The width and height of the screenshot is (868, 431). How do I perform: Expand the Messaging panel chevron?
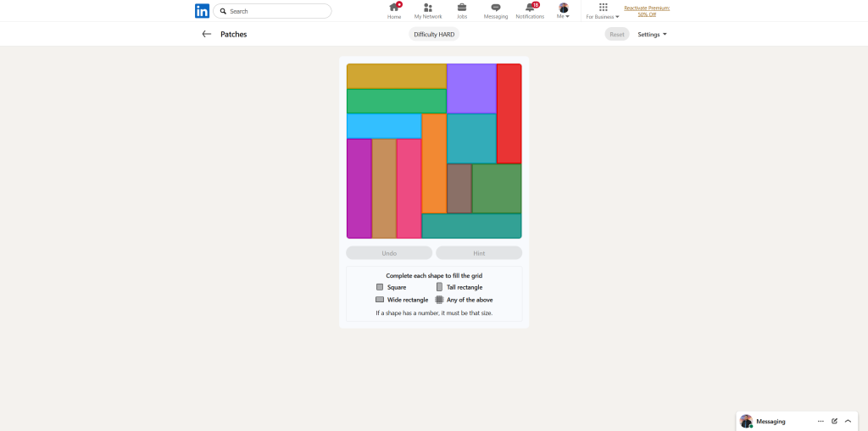tap(848, 421)
